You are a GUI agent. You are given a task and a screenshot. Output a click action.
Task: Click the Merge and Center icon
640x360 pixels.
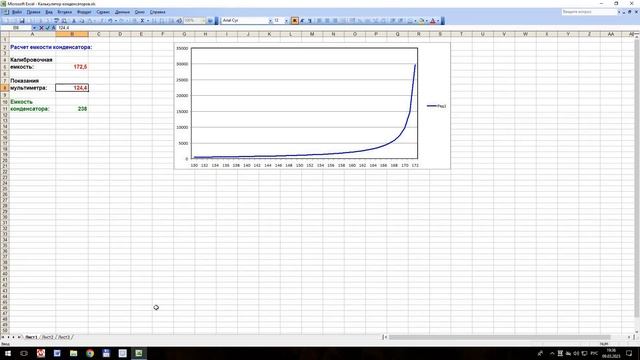point(343,20)
